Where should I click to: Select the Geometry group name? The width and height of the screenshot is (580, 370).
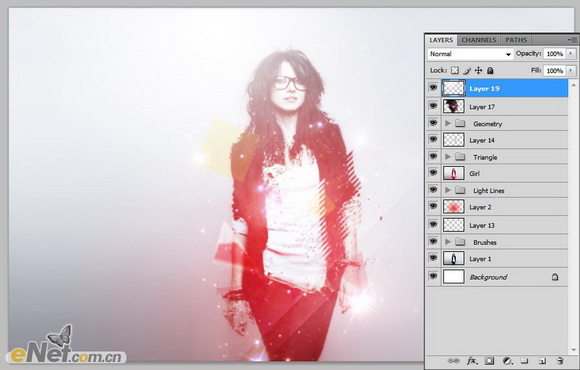coord(488,124)
